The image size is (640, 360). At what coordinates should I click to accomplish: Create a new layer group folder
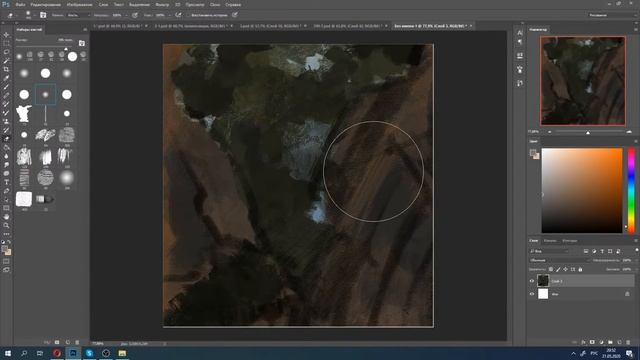(x=610, y=342)
